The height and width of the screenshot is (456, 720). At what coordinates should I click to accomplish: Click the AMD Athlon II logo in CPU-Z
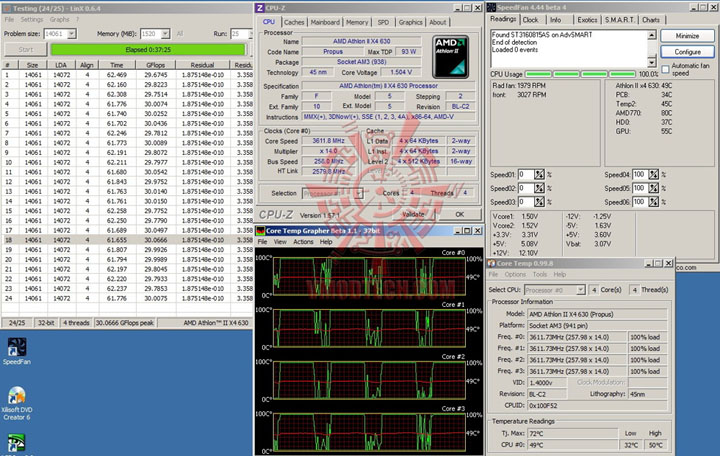point(450,57)
